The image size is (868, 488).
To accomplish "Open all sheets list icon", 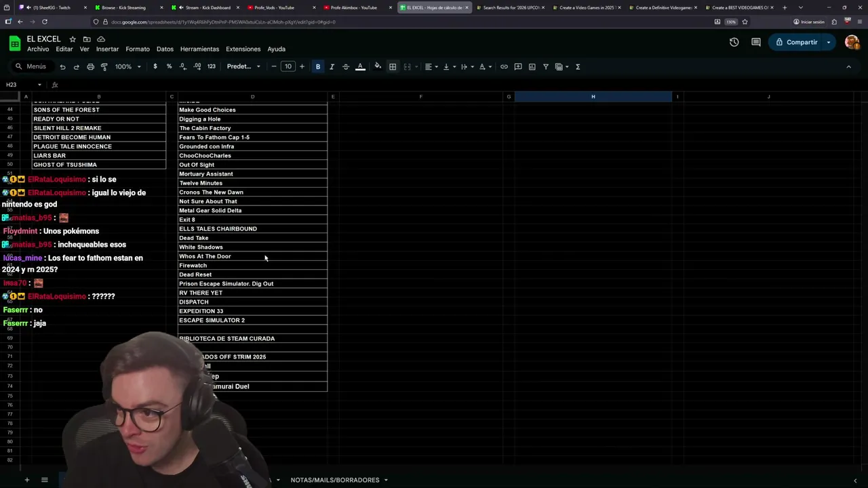I will coord(45,480).
